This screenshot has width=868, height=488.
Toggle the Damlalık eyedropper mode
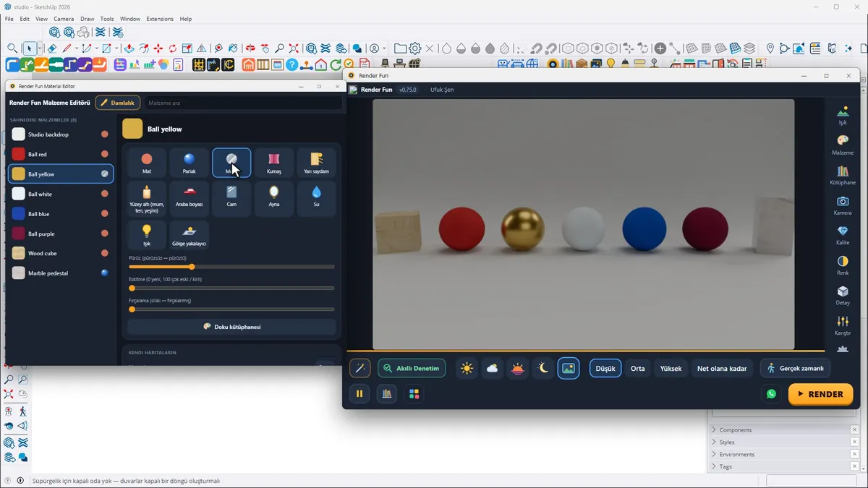click(x=118, y=103)
